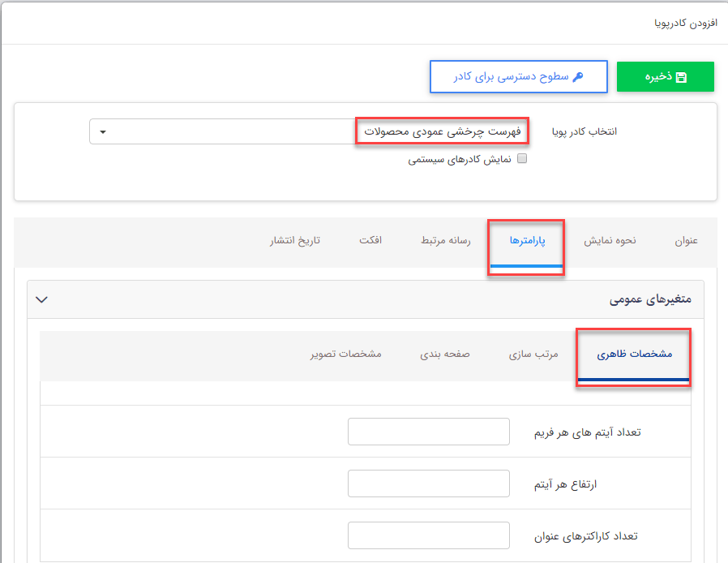Select the رسانه مرتبط tab
The image size is (728, 563).
coord(445,240)
